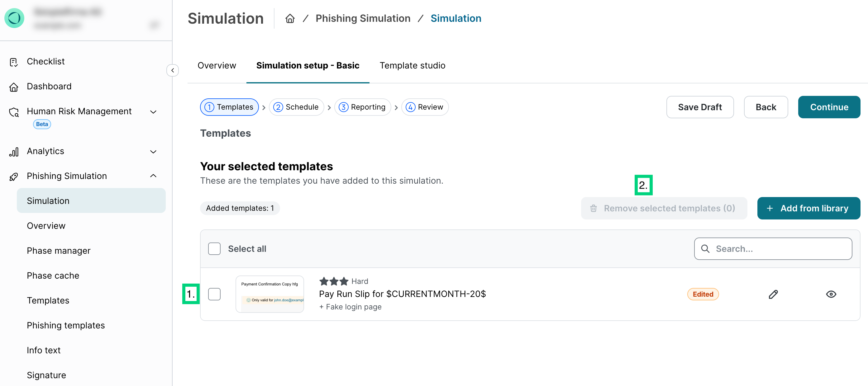Image resolution: width=868 pixels, height=386 pixels.
Task: Select the Dashboard home icon
Action: coord(14,87)
